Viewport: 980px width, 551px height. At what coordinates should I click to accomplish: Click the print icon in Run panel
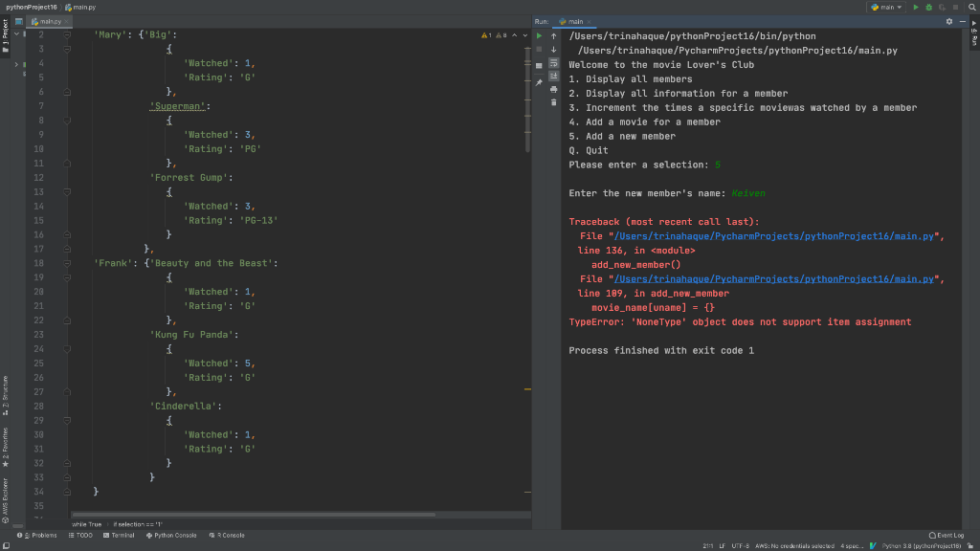point(553,89)
